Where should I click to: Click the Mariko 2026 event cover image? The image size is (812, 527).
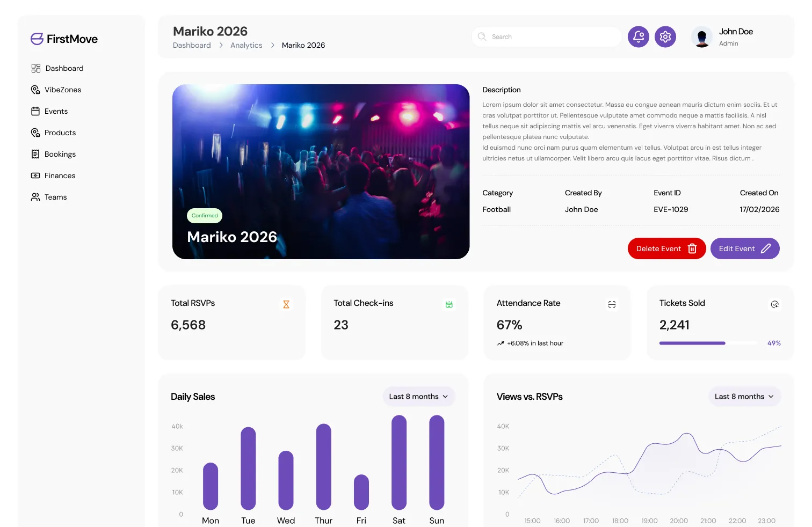321,172
